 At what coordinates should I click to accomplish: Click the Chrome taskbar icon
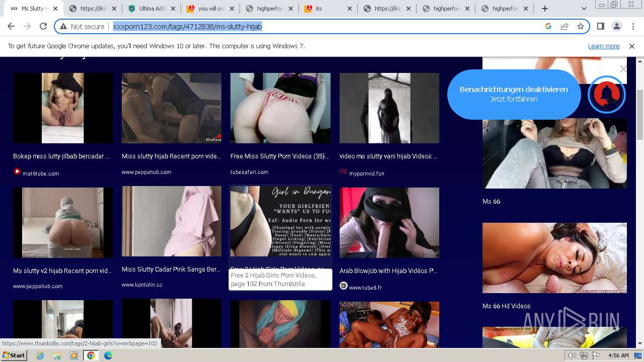[91, 355]
